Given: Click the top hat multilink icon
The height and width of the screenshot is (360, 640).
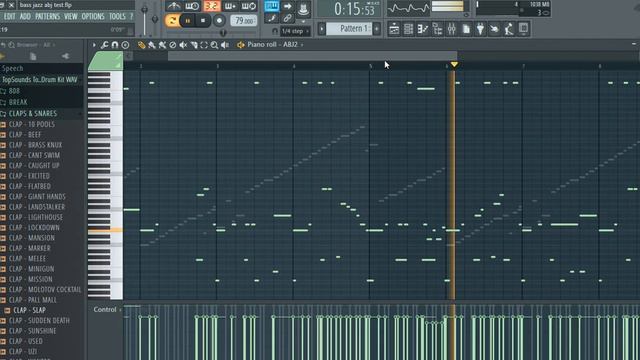Looking at the screenshot, I should (x=303, y=8).
